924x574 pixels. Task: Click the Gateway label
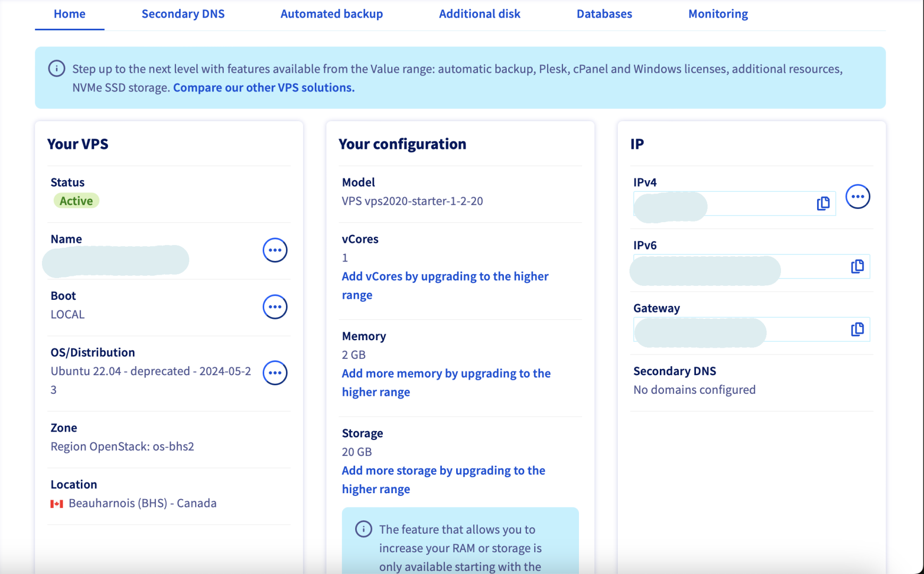(x=657, y=308)
